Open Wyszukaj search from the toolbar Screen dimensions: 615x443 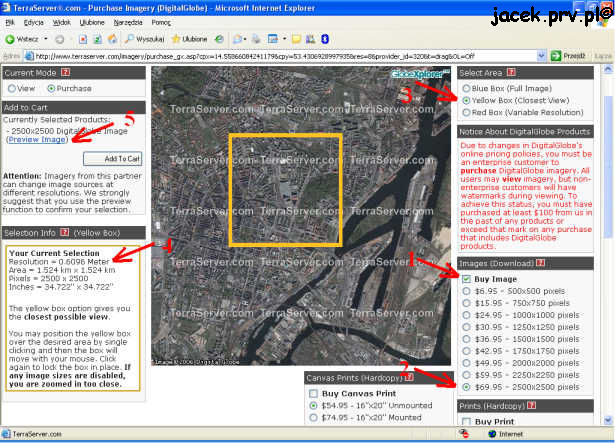point(144,39)
